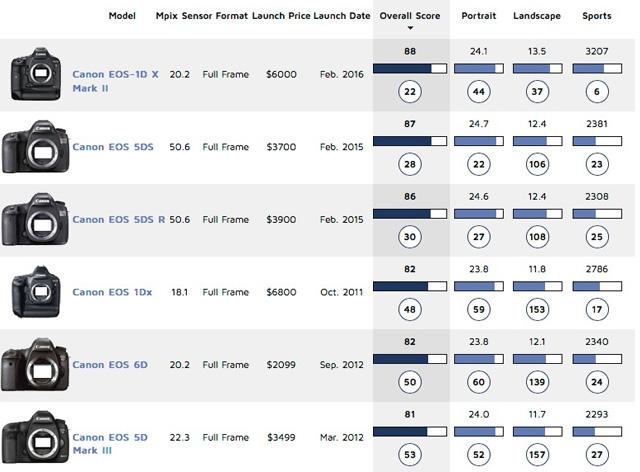Click the Canon EOS 5D Mark III thumbnail
Image resolution: width=640 pixels, height=472 pixels.
[x=35, y=437]
